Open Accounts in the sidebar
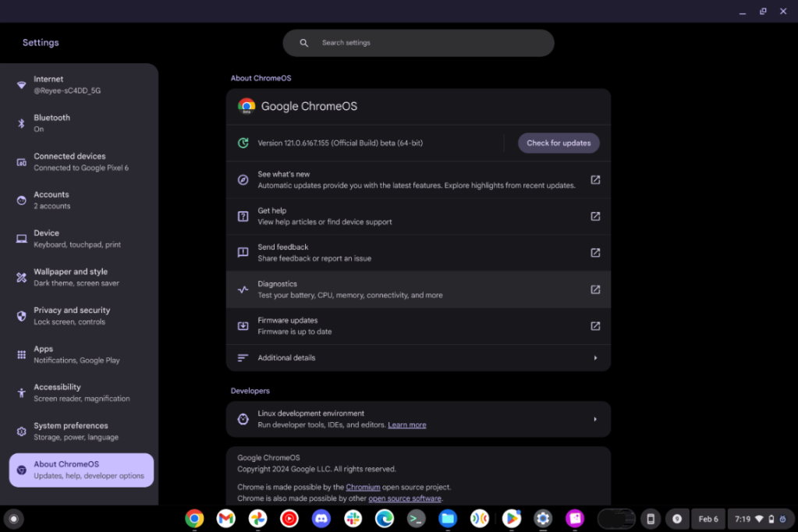Image resolution: width=798 pixels, height=532 pixels. pyautogui.click(x=81, y=200)
